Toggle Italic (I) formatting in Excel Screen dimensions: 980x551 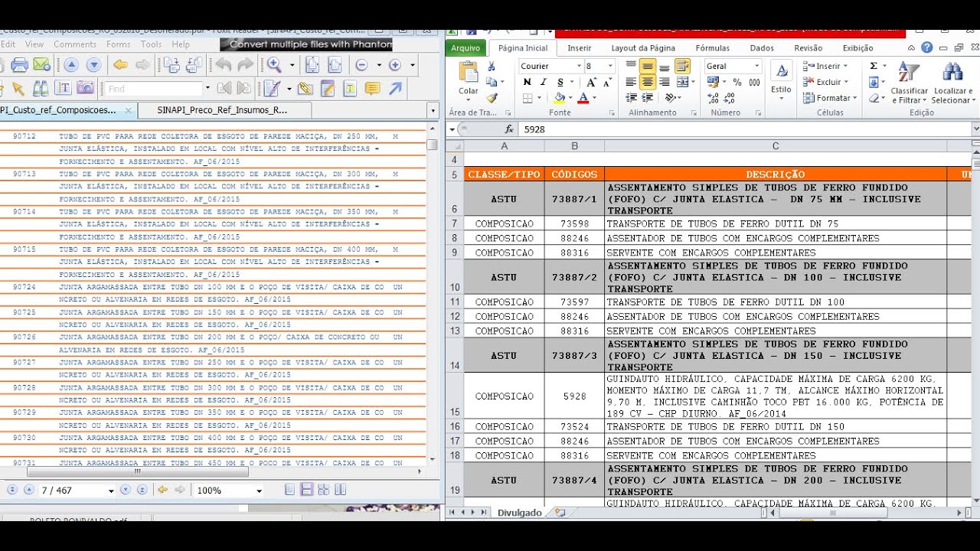click(x=544, y=82)
